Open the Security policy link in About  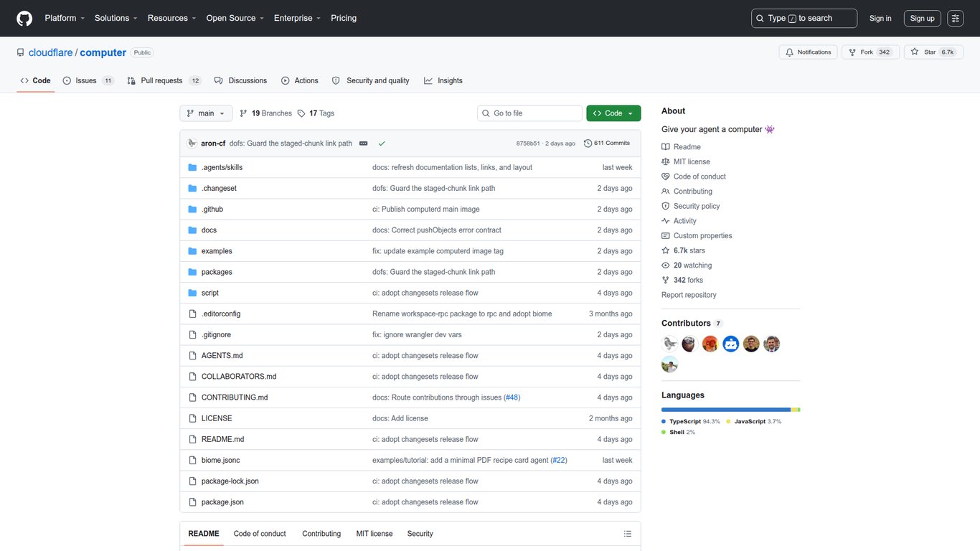(x=690, y=206)
